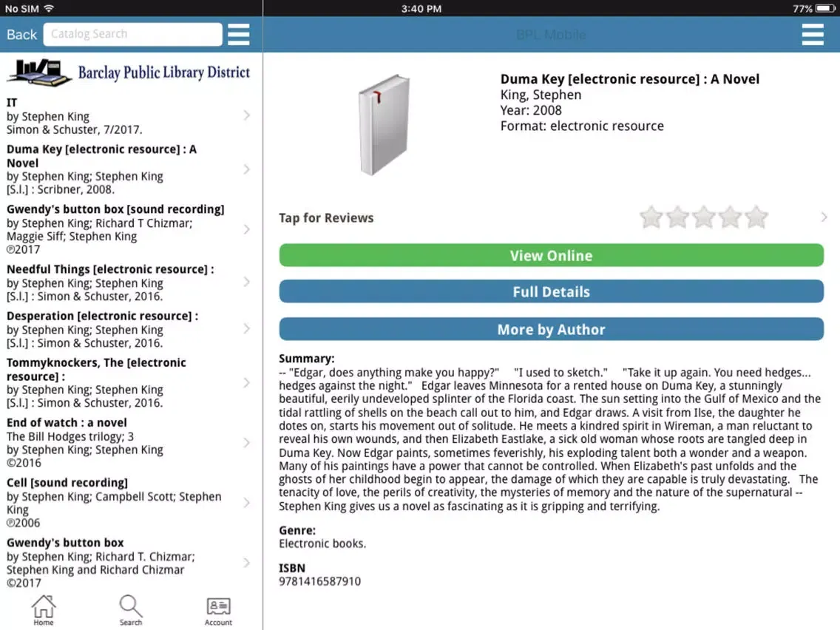
Task: Open chevron for Cell sound recording entry
Action: pos(246,503)
